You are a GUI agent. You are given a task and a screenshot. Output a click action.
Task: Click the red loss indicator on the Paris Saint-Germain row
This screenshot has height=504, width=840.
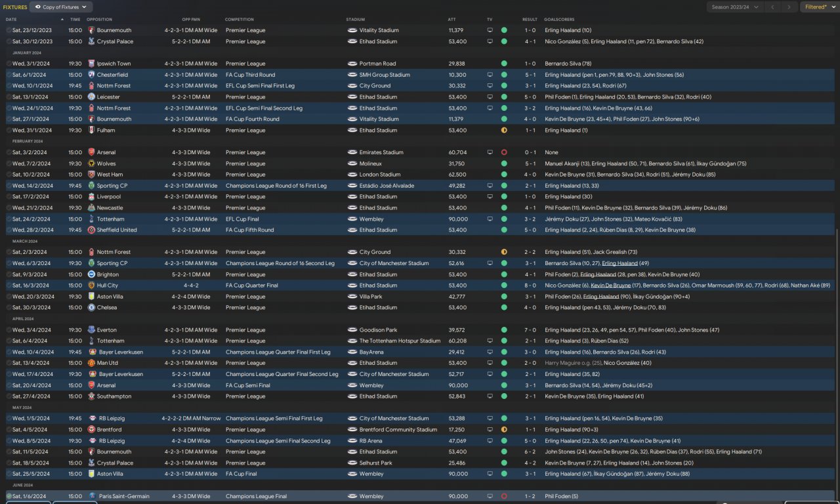pyautogui.click(x=504, y=496)
